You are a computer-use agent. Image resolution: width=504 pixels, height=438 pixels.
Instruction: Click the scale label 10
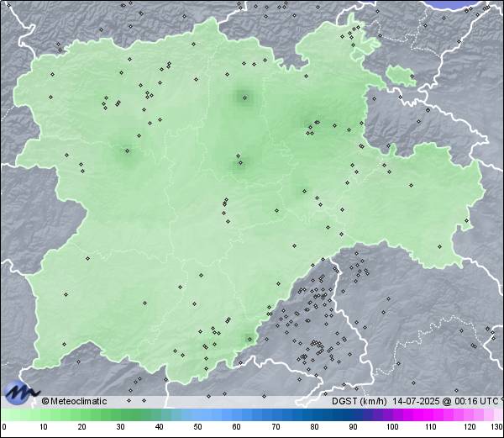tap(44, 427)
